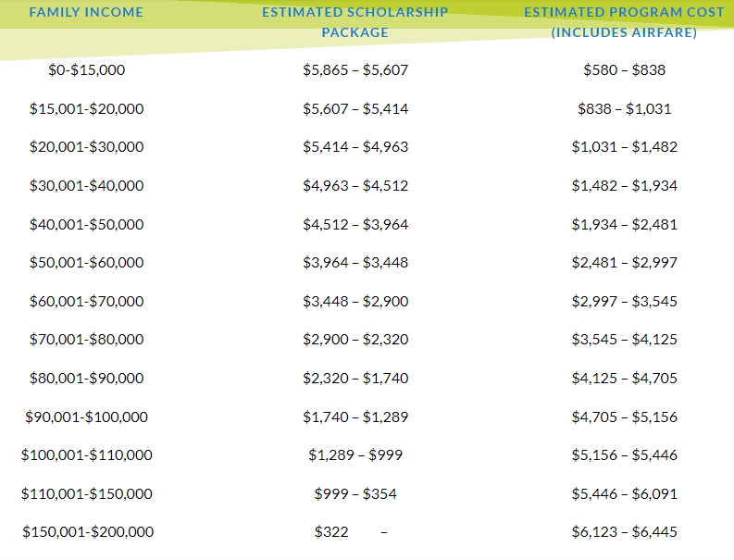
Task: Click the $580 – $838 program cost cell
Action: coord(624,69)
